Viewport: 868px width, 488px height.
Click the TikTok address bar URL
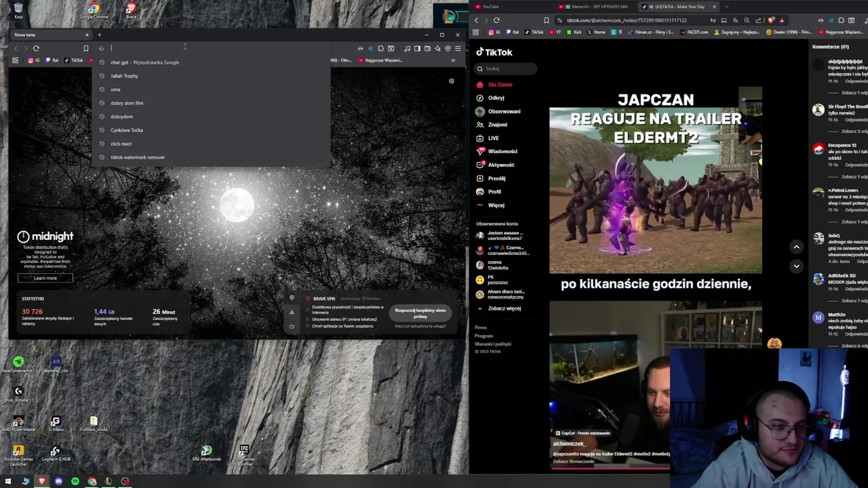pos(627,20)
